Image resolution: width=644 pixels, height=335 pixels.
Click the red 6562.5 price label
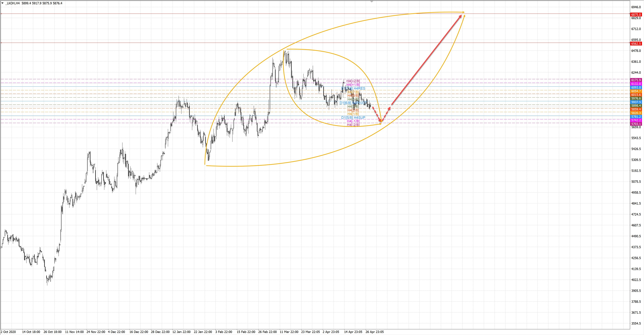click(x=636, y=43)
